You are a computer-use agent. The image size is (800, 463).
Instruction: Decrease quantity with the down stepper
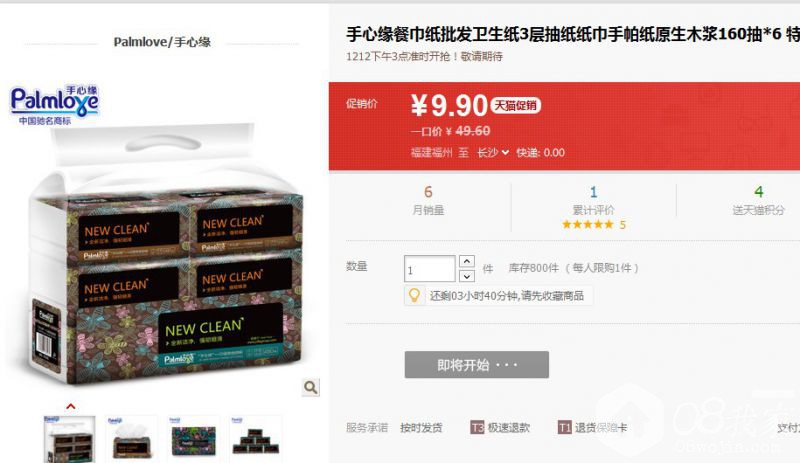click(467, 276)
